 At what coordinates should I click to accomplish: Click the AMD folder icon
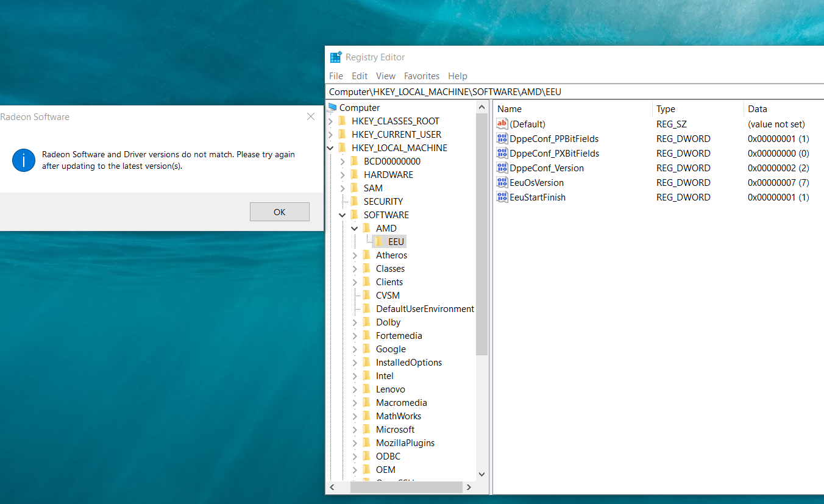[366, 228]
